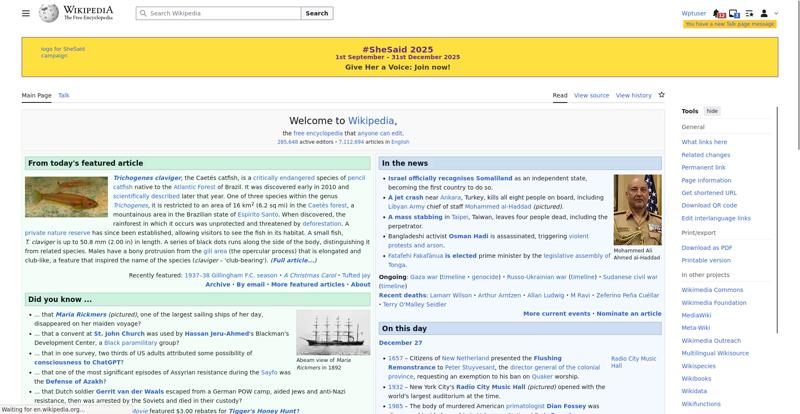This screenshot has height=414, width=800.
Task: Click the #SheSaid 2025 campaign banner
Action: pos(398,57)
